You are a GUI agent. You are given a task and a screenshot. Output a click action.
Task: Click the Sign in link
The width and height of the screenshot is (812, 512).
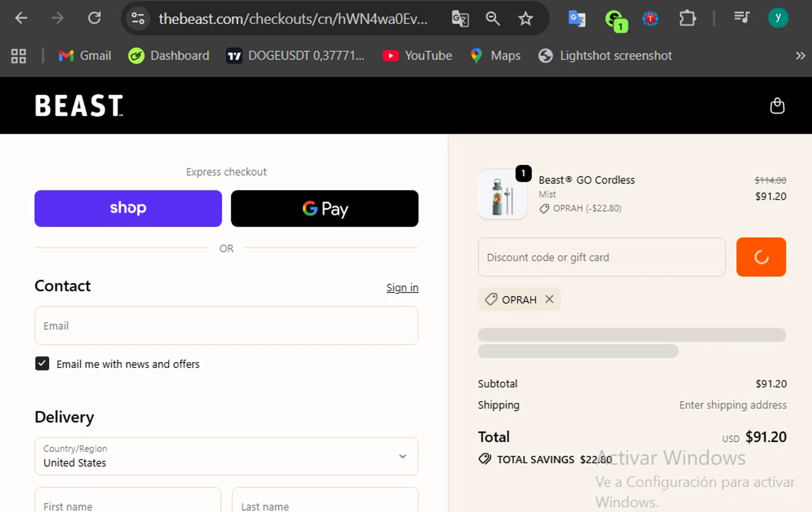point(402,288)
